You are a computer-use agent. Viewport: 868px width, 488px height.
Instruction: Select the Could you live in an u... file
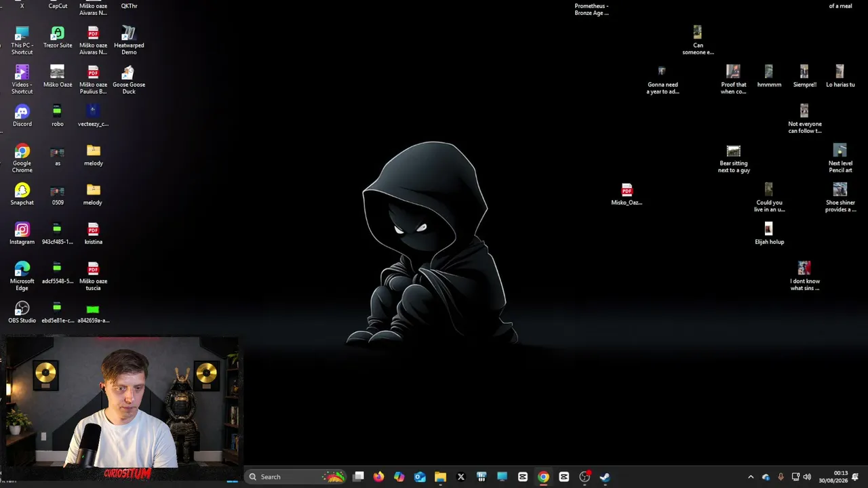click(x=769, y=198)
